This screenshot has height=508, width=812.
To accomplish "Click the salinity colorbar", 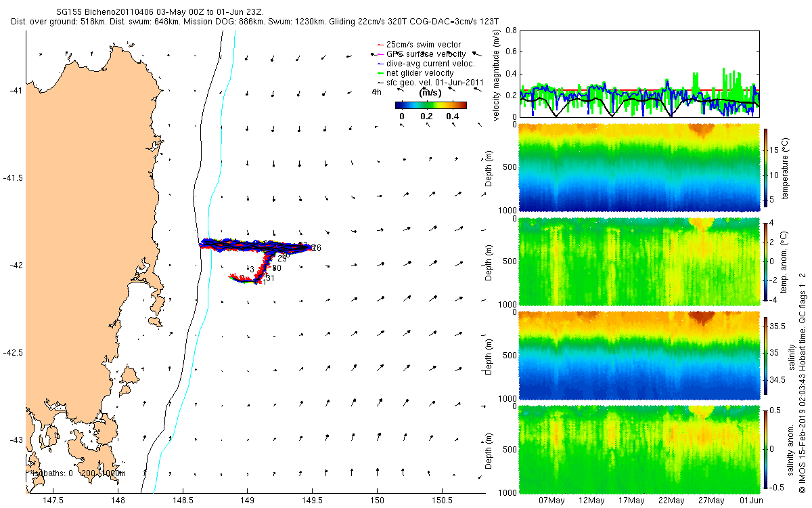I will click(766, 355).
